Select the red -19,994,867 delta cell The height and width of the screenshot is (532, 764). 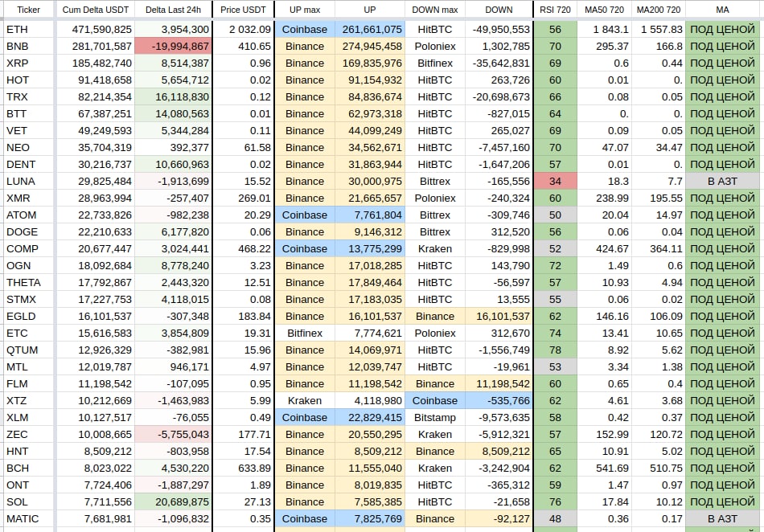click(x=173, y=47)
